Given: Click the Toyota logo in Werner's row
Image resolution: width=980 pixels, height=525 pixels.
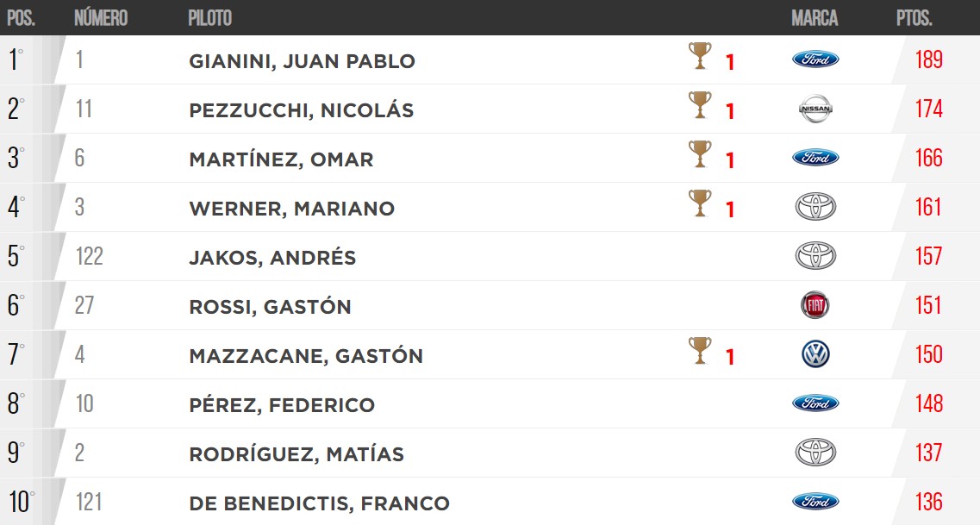Looking at the screenshot, I should pyautogui.click(x=815, y=207).
